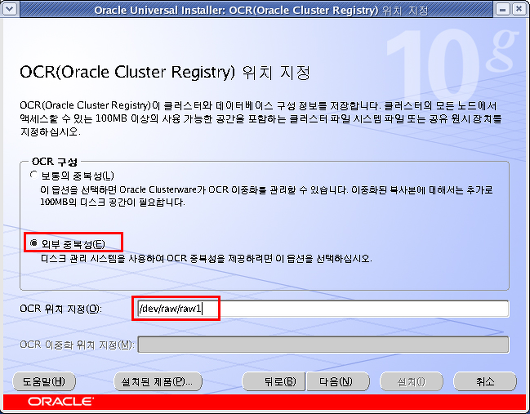
Task: Click the description line starting 디스크 관리 시스템을
Action: pyautogui.click(x=206, y=259)
